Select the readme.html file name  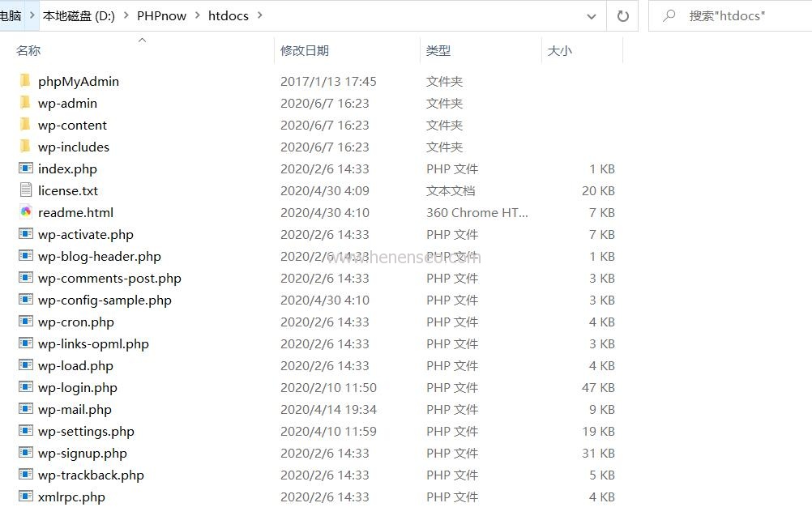tap(75, 213)
